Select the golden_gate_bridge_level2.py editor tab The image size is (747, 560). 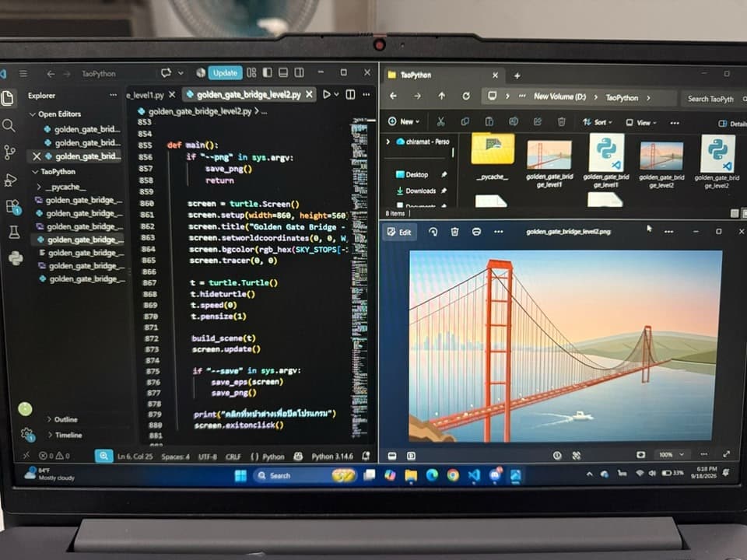click(249, 95)
